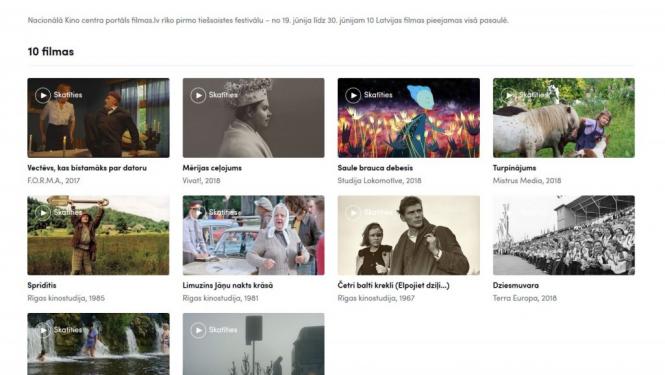Image resolution: width=665 pixels, height=375 pixels.
Task: Open the Limuzīns Jāņu nakts krāsā thumbnail
Action: [254, 235]
